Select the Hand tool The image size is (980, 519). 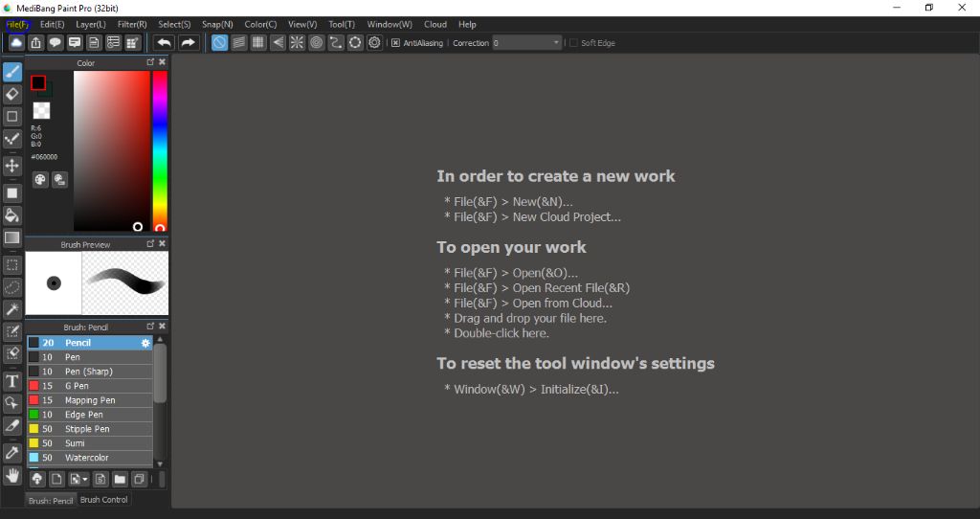[x=11, y=475]
